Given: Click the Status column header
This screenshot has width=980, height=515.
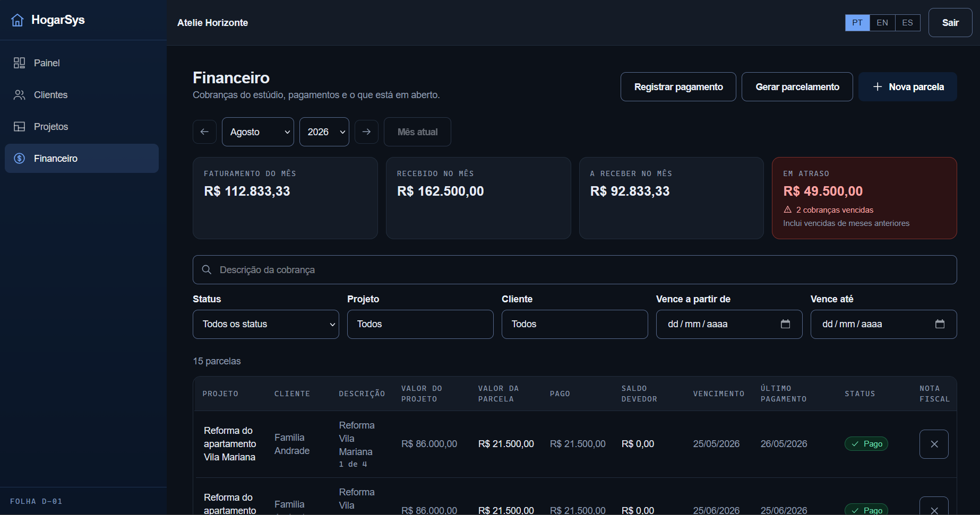Looking at the screenshot, I should 860,394.
